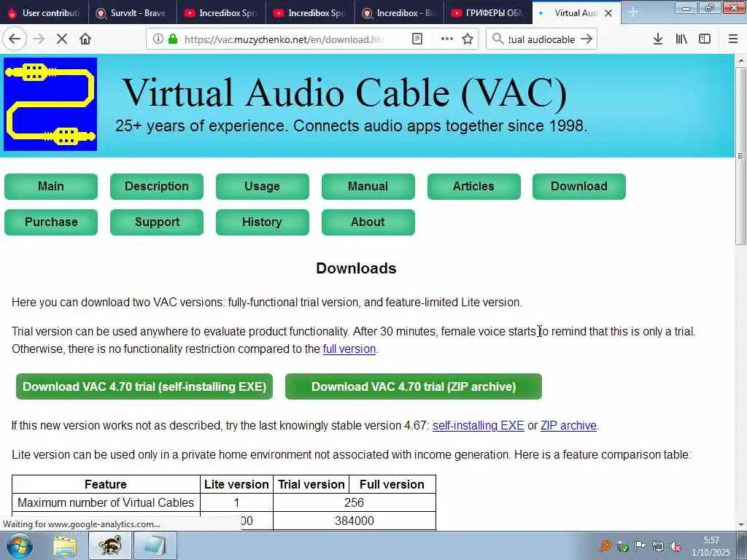Open the Download page button
This screenshot has width=747, height=560.
[x=579, y=186]
